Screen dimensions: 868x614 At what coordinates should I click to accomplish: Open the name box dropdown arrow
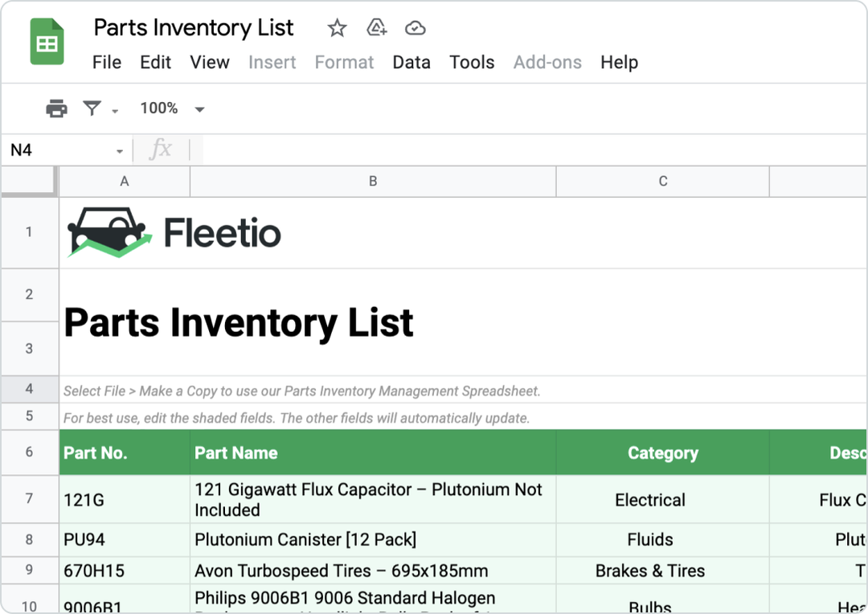click(120, 151)
